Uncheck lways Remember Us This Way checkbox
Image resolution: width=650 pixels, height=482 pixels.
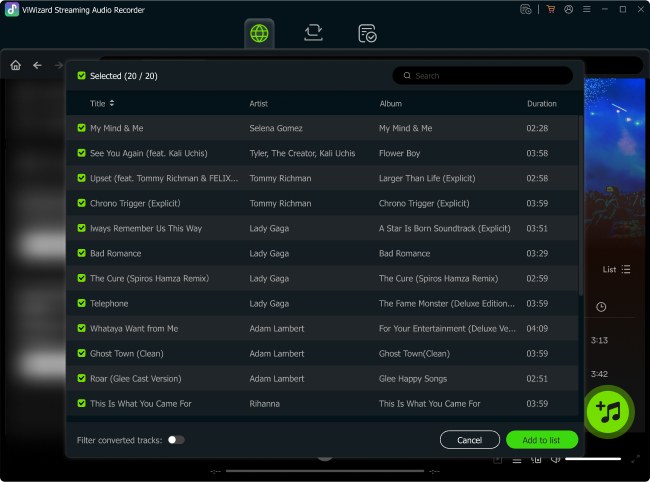81,228
